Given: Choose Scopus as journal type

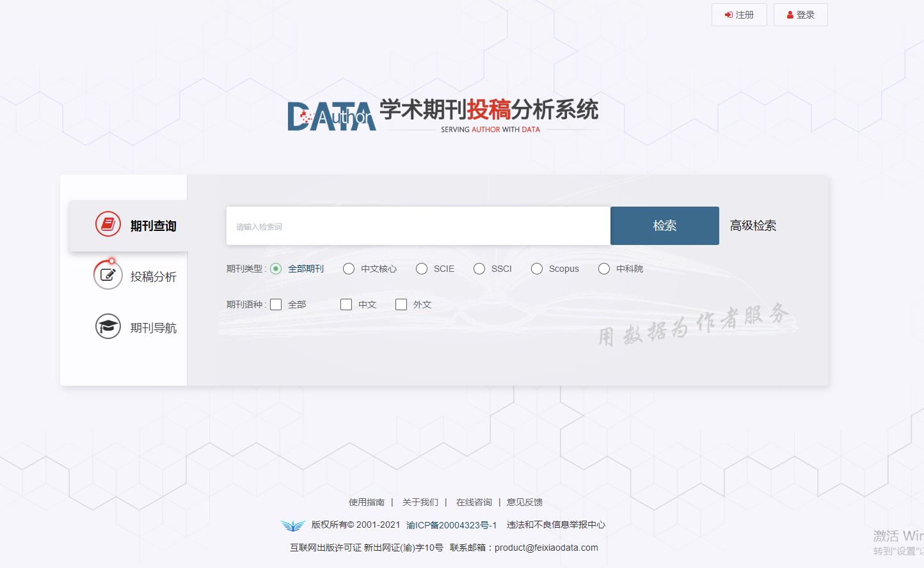Looking at the screenshot, I should (537, 269).
